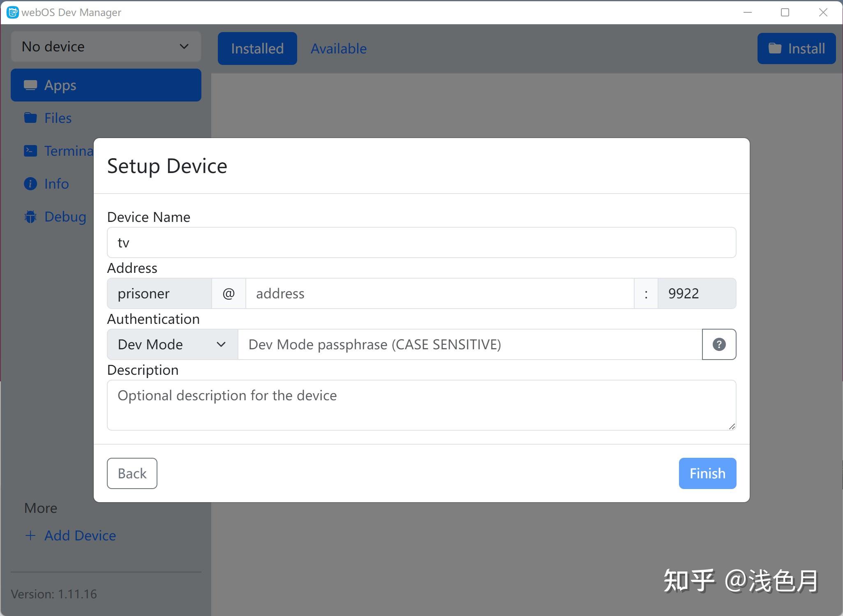Open the Debug section bug icon
This screenshot has width=843, height=616.
click(30, 216)
